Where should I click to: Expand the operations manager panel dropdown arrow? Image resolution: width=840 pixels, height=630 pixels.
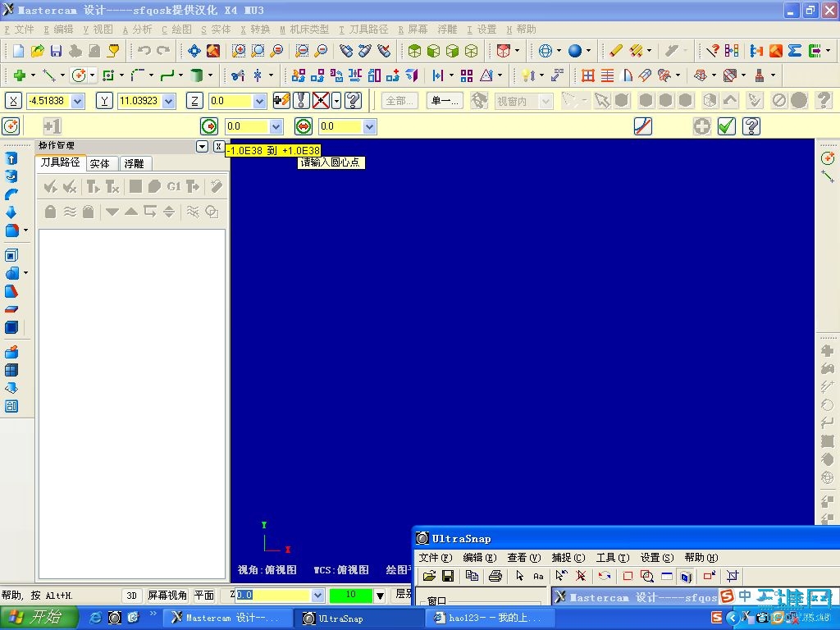pyautogui.click(x=202, y=146)
